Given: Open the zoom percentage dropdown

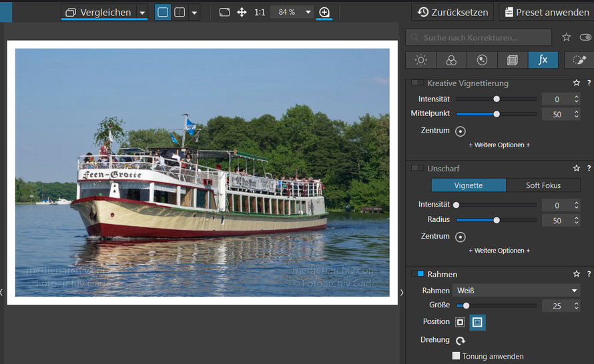Looking at the screenshot, I should [x=308, y=12].
